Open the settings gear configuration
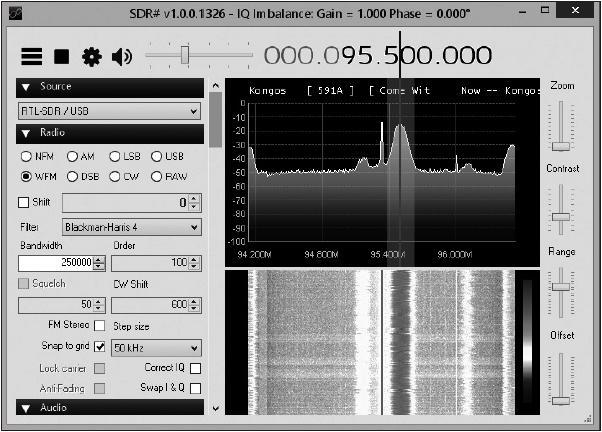This screenshot has width=602, height=432. (x=92, y=56)
